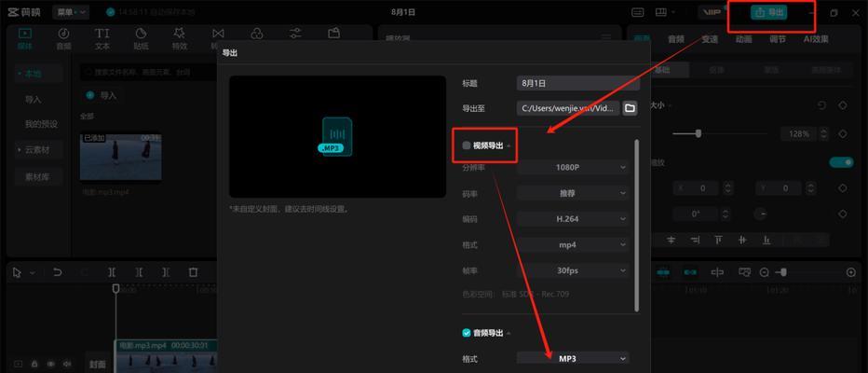
Task: Open the Adjustment sliders icon in top toolbar
Action: pyautogui.click(x=295, y=34)
